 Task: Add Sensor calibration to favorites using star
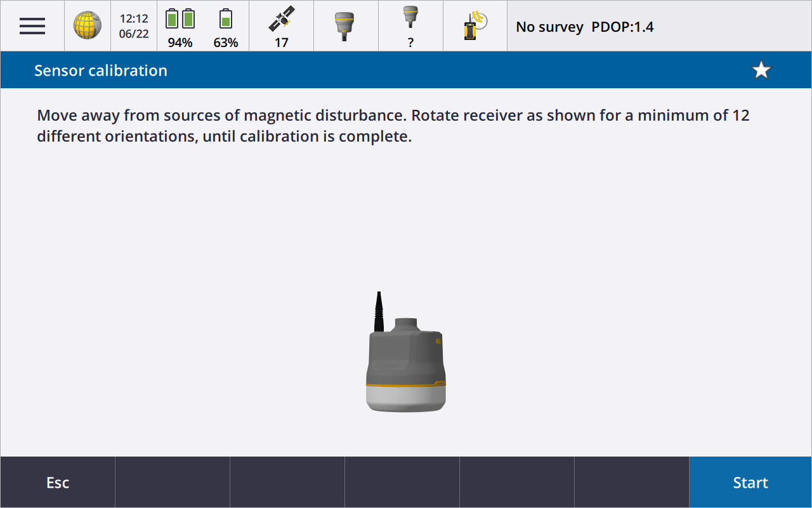(761, 70)
